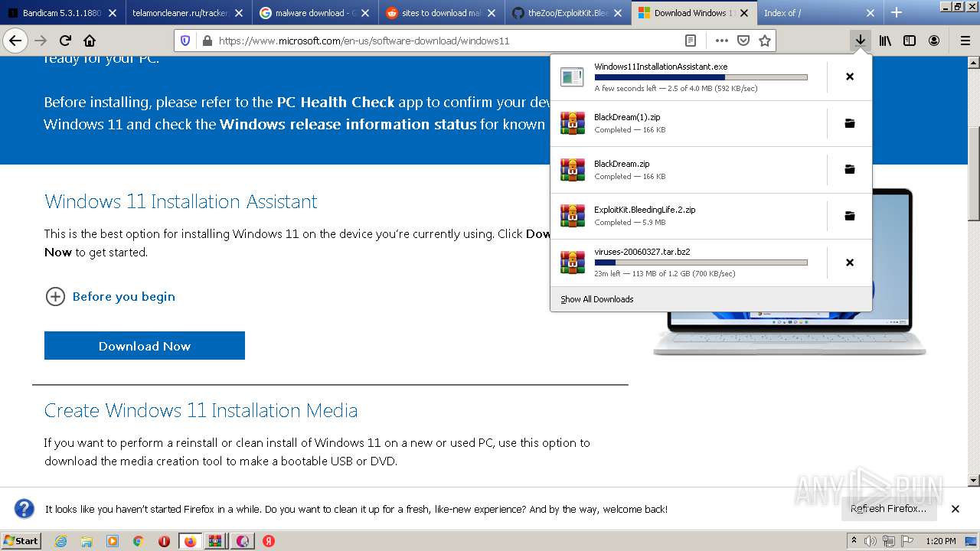Screen dimensions: 980x551
Task: Cancel viruses-20060327.tar.bz2 download
Action: 849,262
